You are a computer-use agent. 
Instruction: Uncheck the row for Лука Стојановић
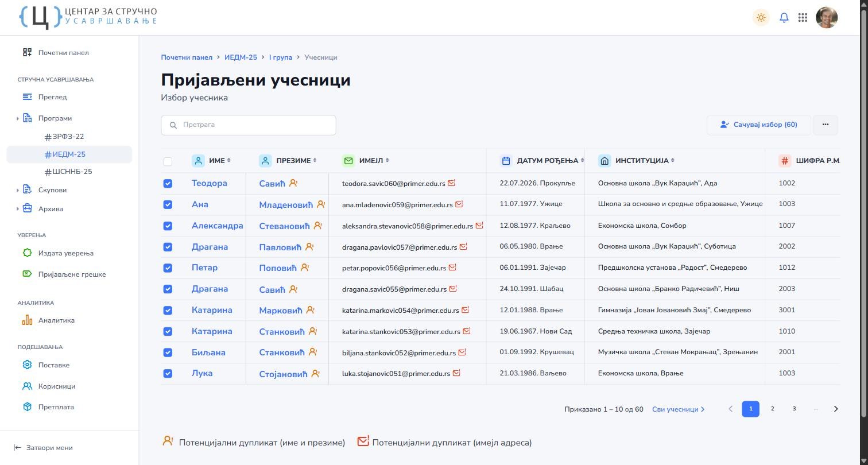(x=168, y=373)
